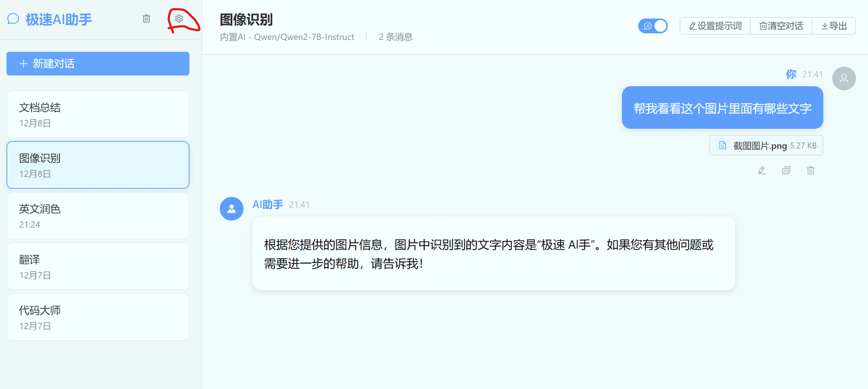The image size is (868, 389).
Task: Copy the user message using the copy icon
Action: click(786, 170)
